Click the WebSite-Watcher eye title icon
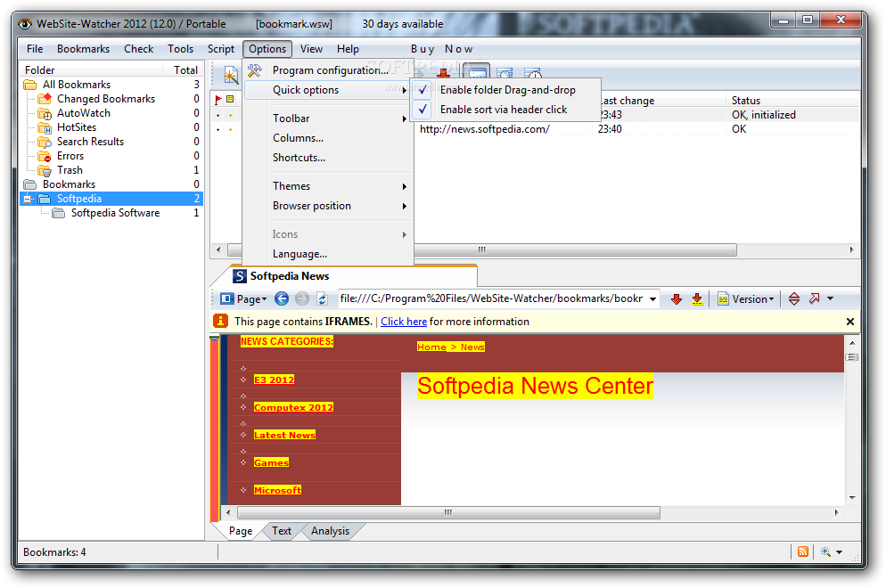Viewport: 886px width, 588px height. 25,24
